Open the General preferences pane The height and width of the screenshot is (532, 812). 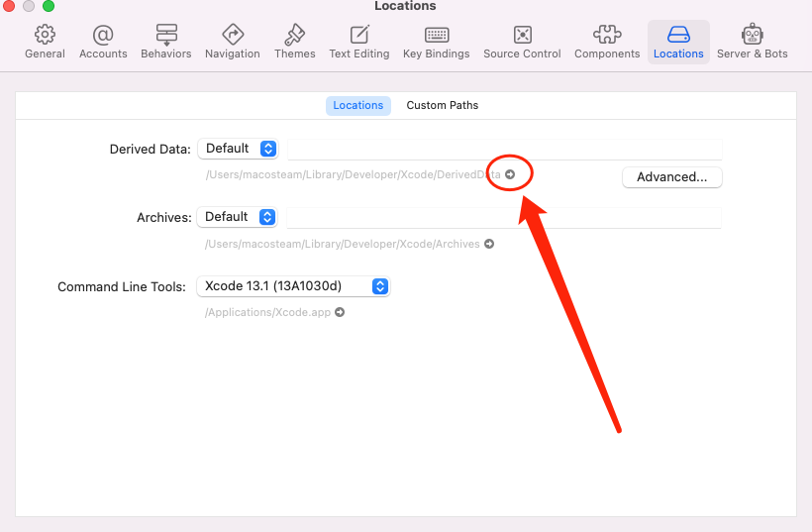coord(45,42)
